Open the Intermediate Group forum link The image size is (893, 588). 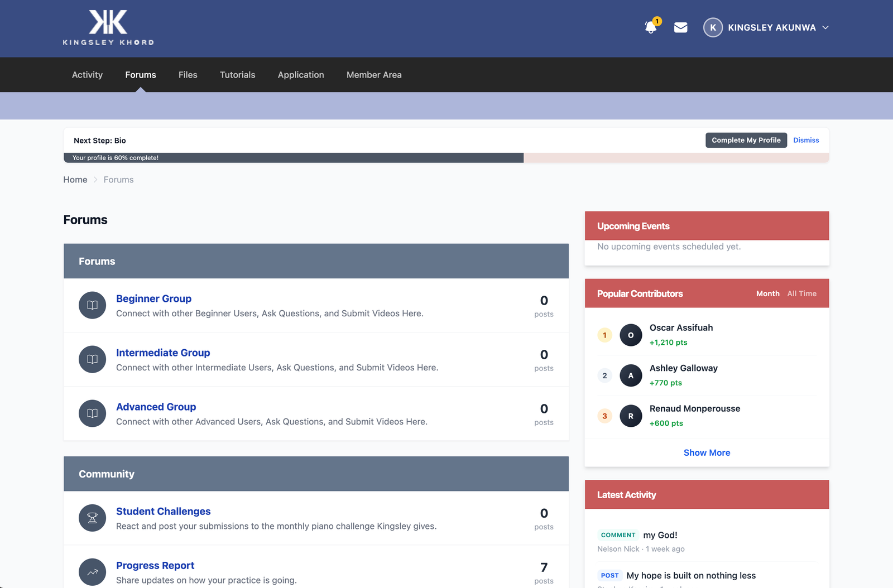click(x=163, y=353)
